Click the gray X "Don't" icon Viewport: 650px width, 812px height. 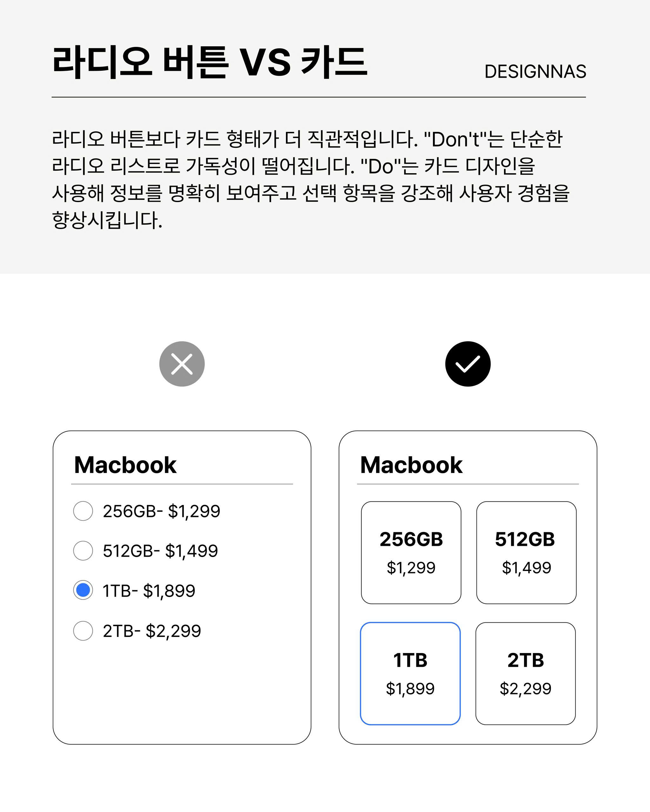coord(182,364)
